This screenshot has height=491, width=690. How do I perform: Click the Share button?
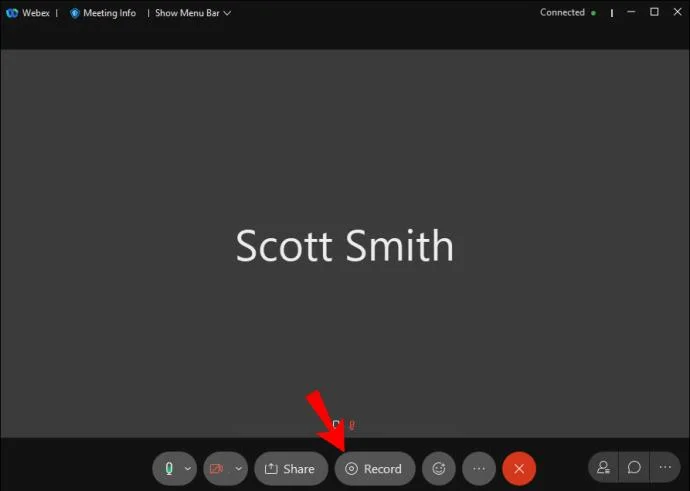point(289,468)
